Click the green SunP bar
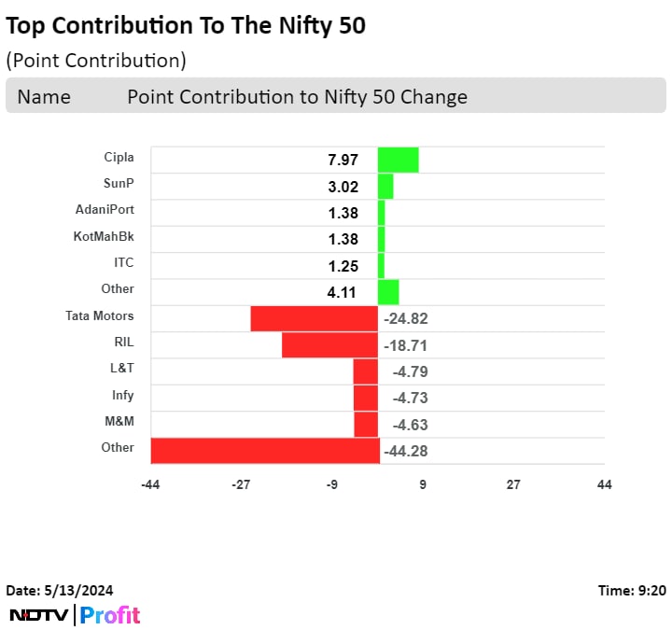Image resolution: width=672 pixels, height=630 pixels. [385, 186]
